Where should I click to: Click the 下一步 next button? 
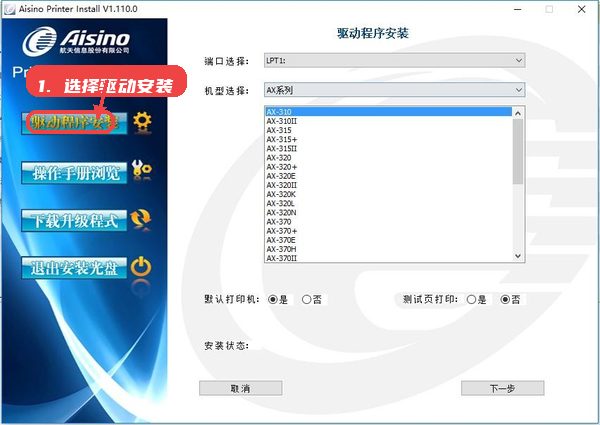[x=502, y=388]
